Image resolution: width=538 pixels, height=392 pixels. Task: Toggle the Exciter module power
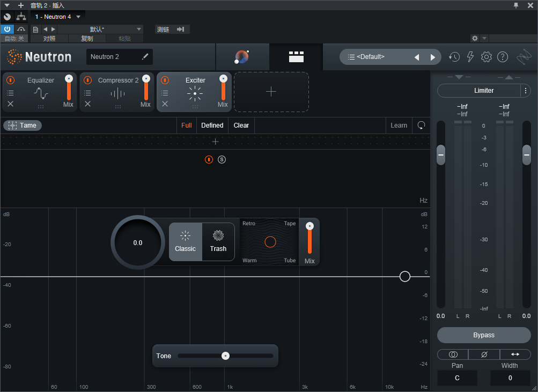tap(165, 80)
